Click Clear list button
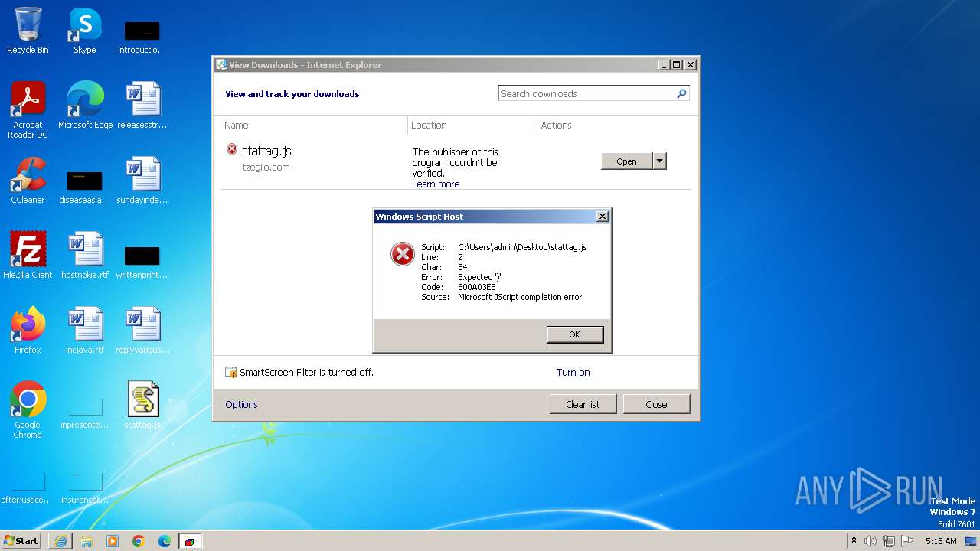Screen dimensions: 980x551 [583, 404]
